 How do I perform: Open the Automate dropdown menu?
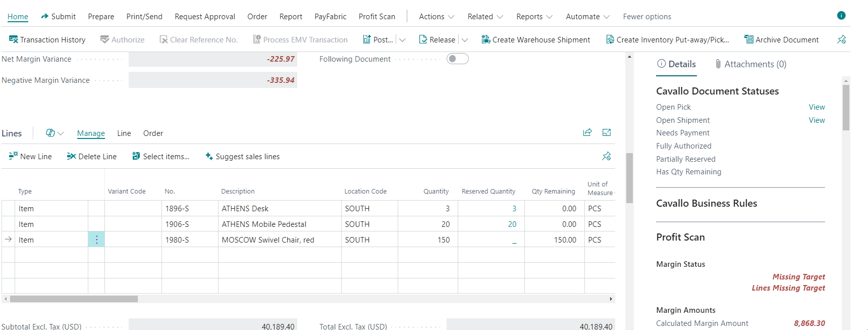pyautogui.click(x=587, y=17)
